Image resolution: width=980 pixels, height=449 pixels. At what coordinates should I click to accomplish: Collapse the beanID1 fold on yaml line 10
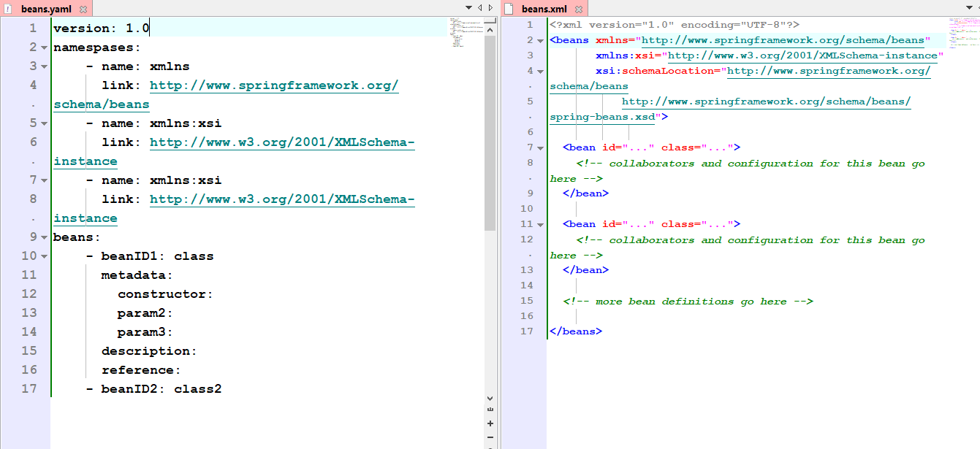coord(45,256)
